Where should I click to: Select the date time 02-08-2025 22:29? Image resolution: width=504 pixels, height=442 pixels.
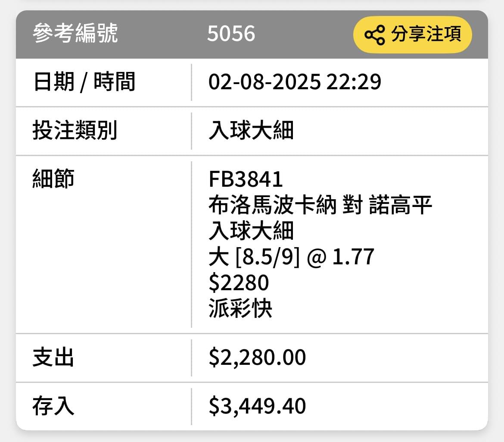point(295,82)
